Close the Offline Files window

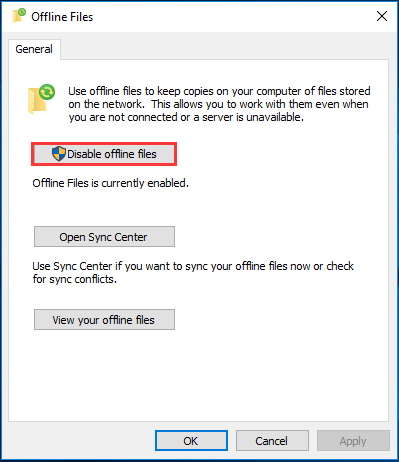[382, 16]
